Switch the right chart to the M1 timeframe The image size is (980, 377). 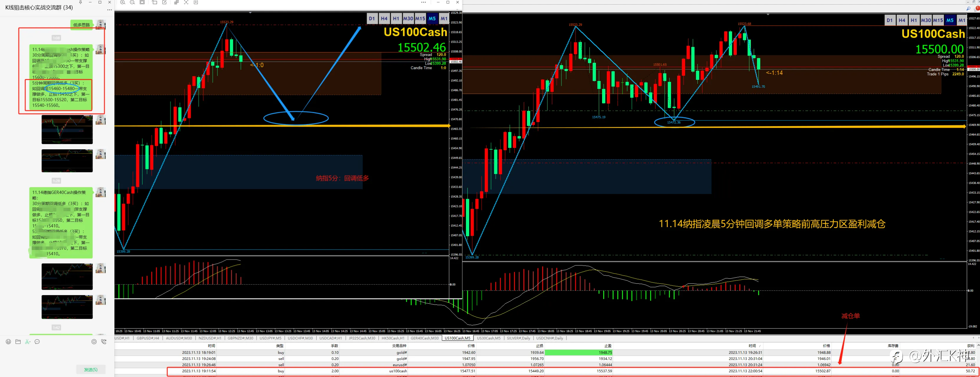pyautogui.click(x=962, y=20)
